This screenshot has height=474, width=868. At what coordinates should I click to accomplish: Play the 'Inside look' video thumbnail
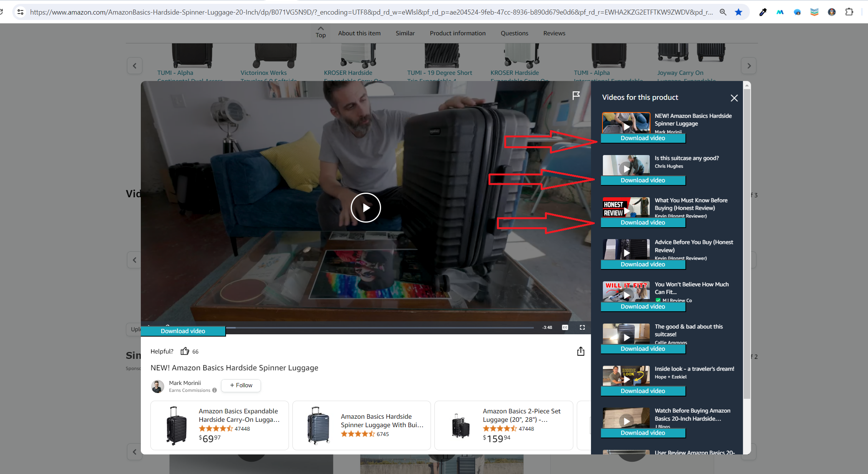(626, 376)
